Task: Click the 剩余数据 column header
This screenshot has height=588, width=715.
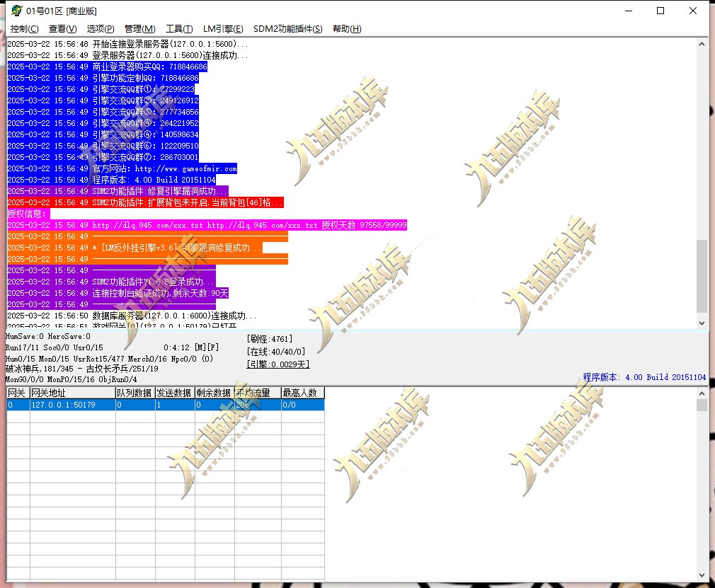Action: pos(214,393)
